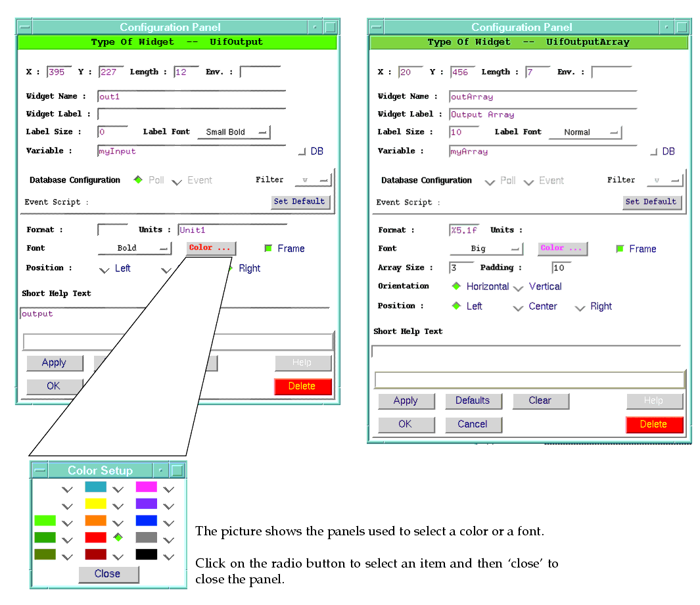Open the red Color button in UifOutput panel
Image resolution: width=700 pixels, height=605 pixels.
[x=211, y=249]
